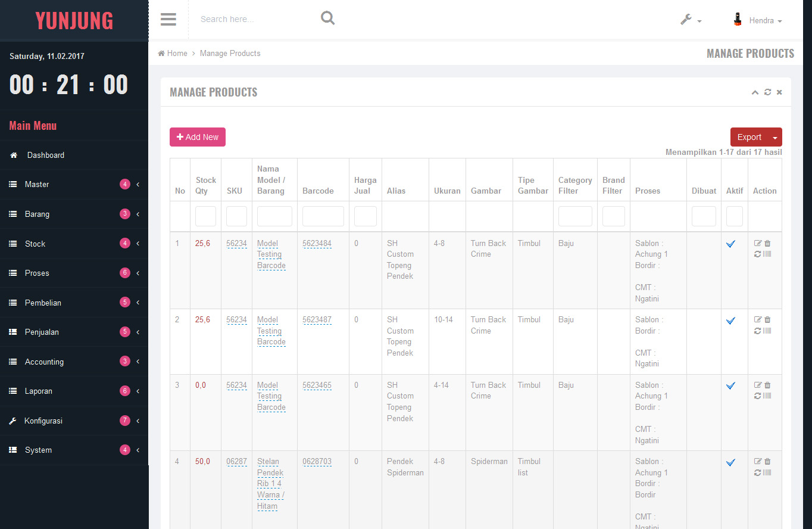Toggle the Aktif checkmark for row 2

731,321
